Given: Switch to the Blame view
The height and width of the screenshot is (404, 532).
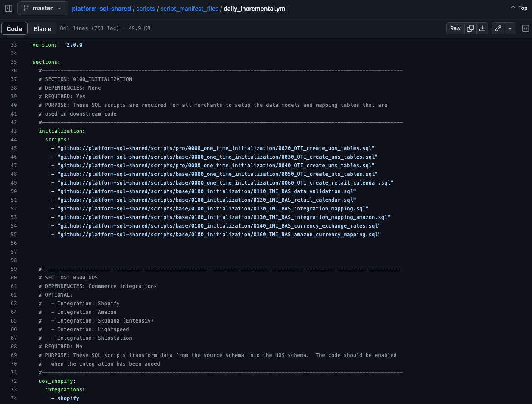Looking at the screenshot, I should pos(43,29).
